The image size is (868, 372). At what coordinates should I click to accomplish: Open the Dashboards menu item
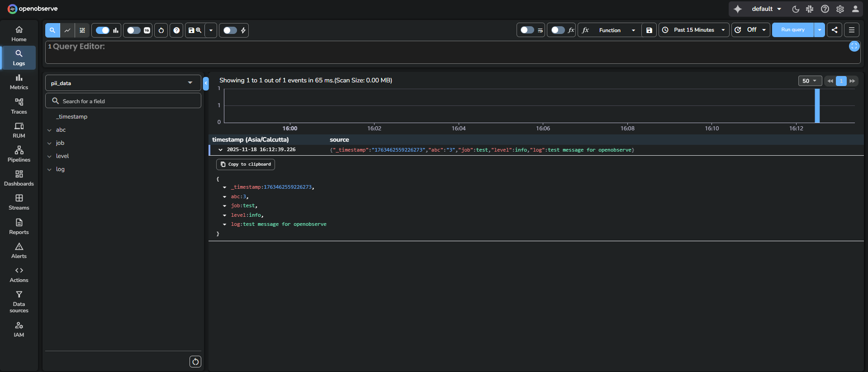[19, 178]
